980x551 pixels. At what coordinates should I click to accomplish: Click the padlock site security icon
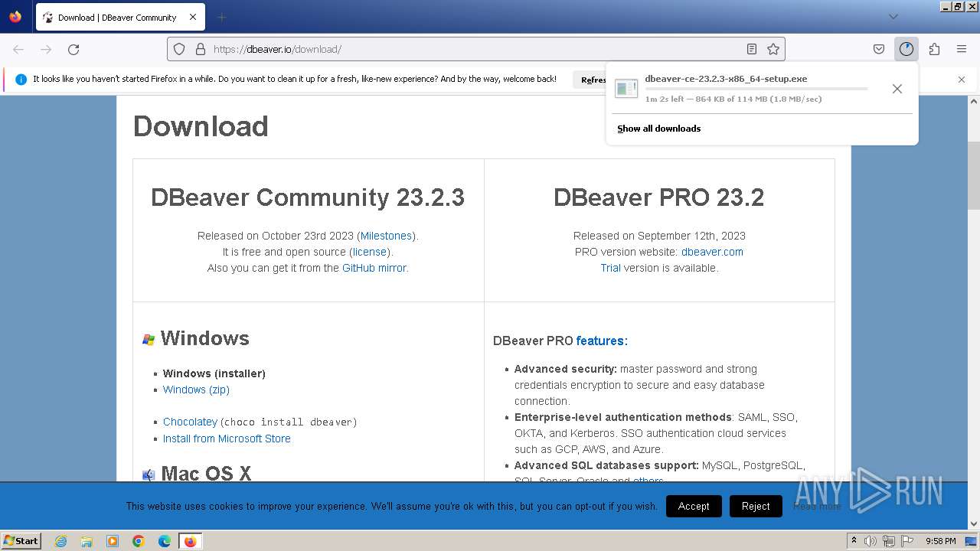coord(201,49)
